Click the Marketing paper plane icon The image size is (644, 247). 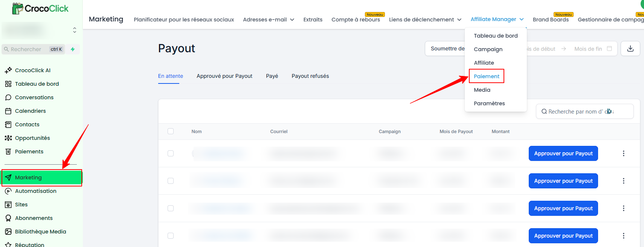pos(8,177)
